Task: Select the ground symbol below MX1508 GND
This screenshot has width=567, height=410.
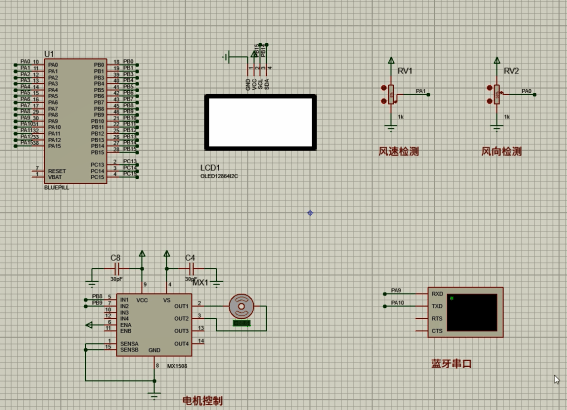Action: coord(154,396)
